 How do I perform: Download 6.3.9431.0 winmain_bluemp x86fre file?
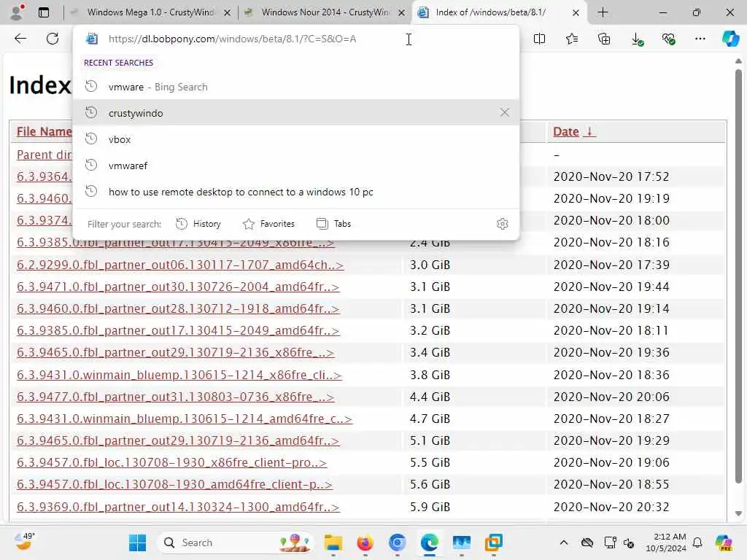pyautogui.click(x=179, y=375)
